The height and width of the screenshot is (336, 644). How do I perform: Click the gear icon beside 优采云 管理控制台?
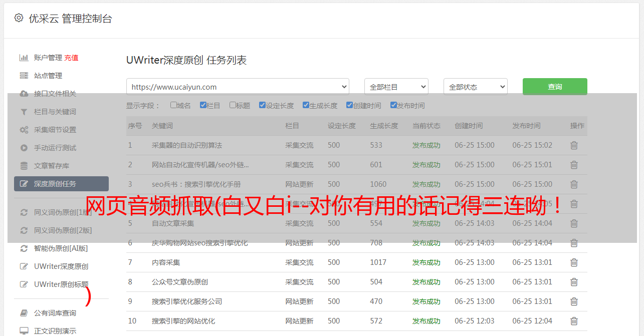click(x=19, y=18)
